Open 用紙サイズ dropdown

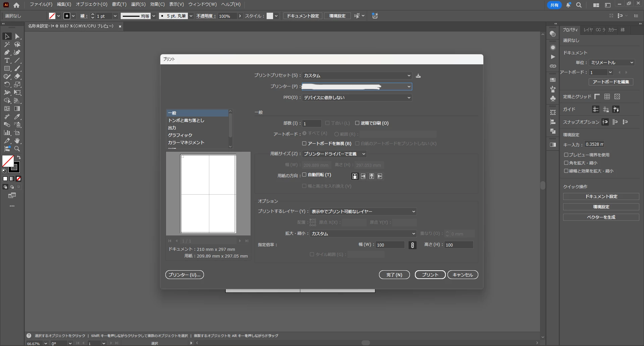(x=334, y=154)
